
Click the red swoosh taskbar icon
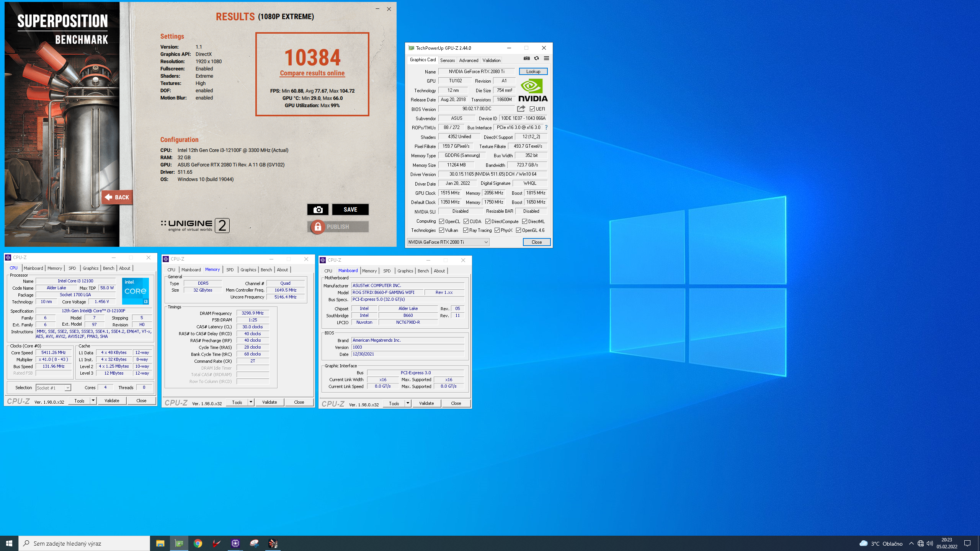point(217,543)
